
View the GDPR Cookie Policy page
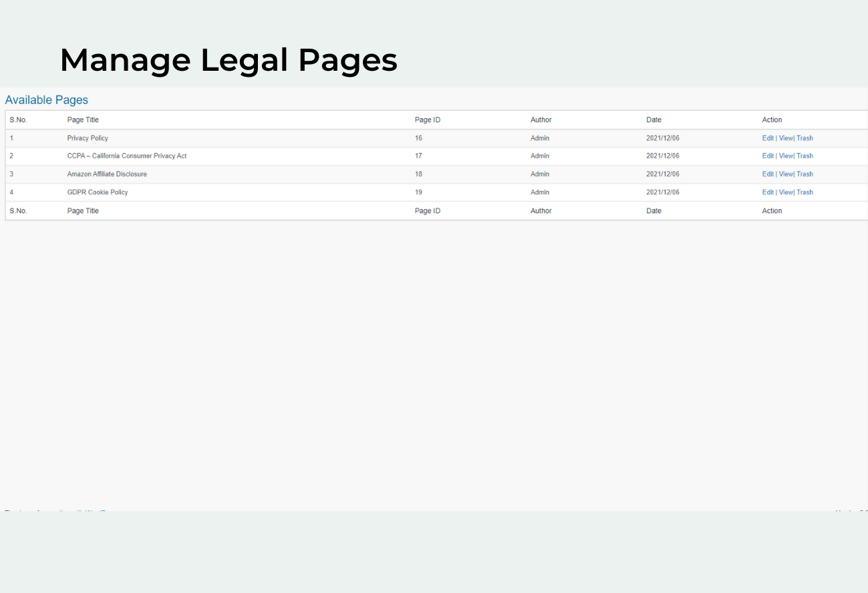pyautogui.click(x=785, y=192)
